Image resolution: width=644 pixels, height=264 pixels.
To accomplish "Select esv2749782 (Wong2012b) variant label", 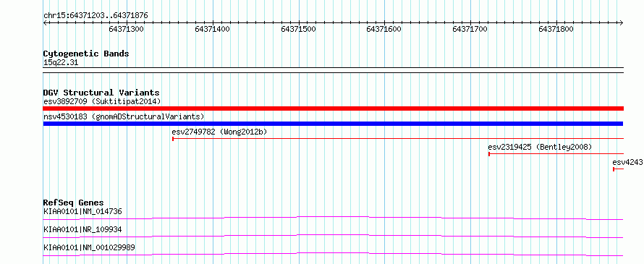I will [x=220, y=132].
